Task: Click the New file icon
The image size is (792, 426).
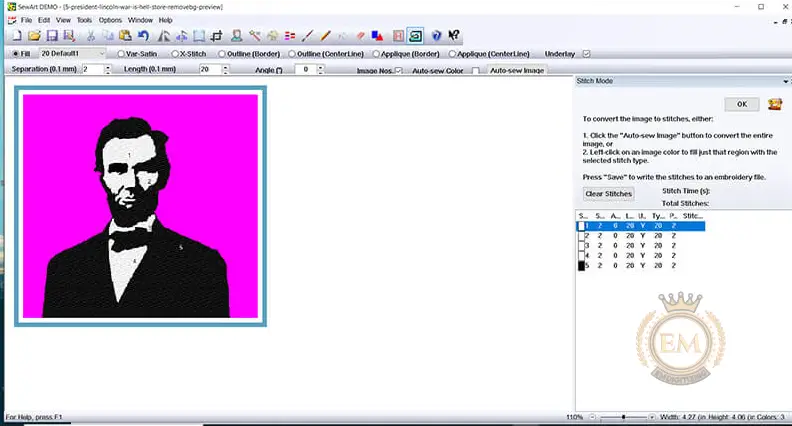Action: 17,36
